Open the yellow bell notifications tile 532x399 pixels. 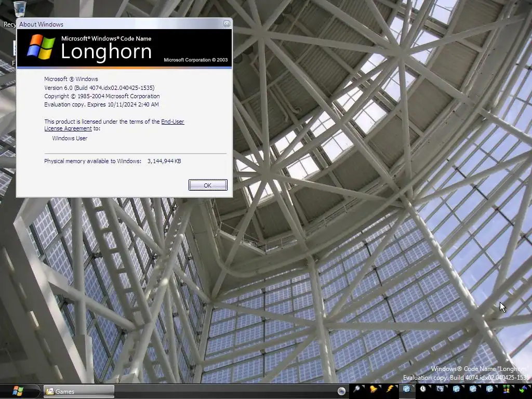coord(373,389)
